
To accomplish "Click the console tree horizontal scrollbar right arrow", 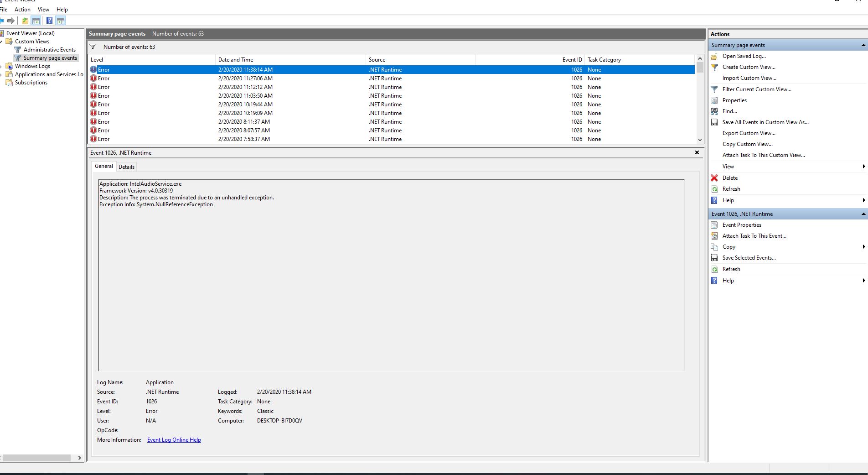I will click(80, 458).
